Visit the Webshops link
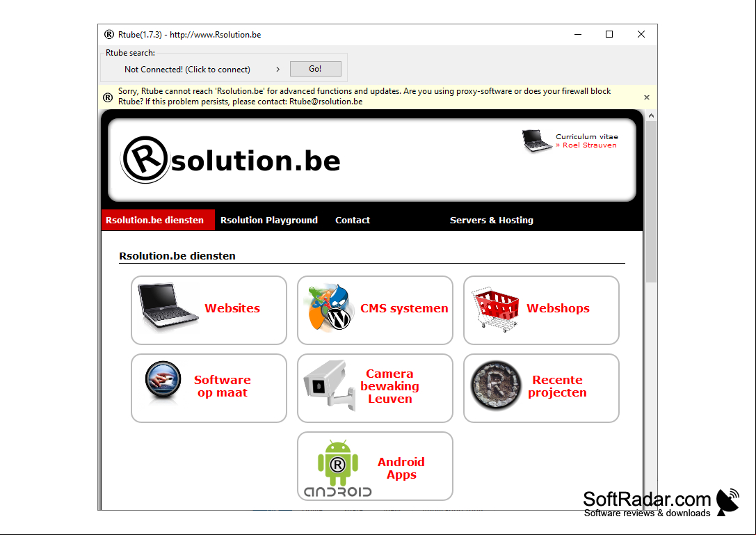Image resolution: width=756 pixels, height=535 pixels. point(558,308)
